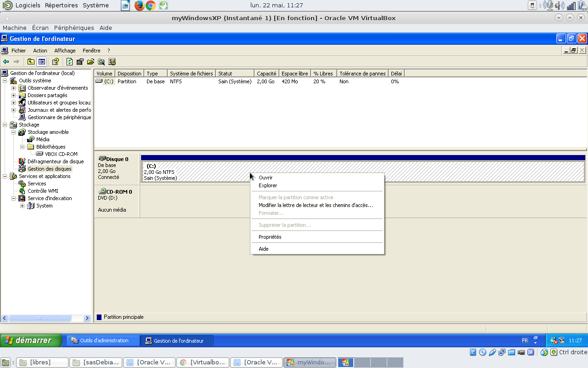The height and width of the screenshot is (368, 588).
Task: Click the microphone icon in the top tray
Action: (548, 6)
